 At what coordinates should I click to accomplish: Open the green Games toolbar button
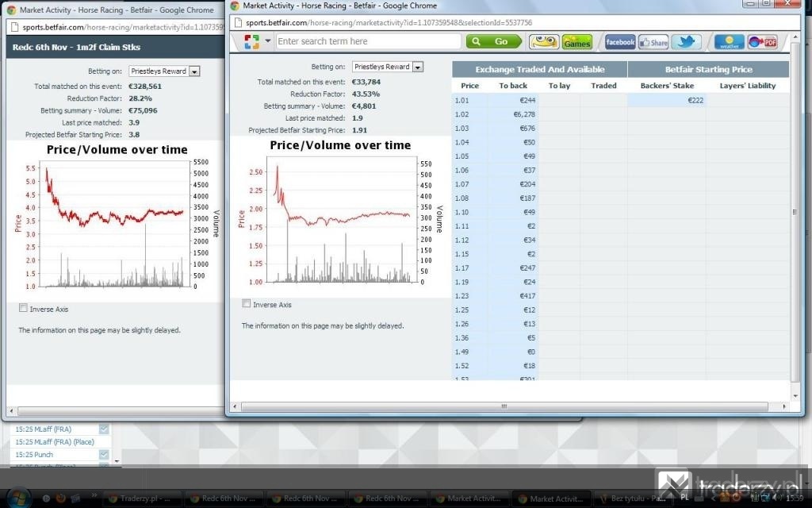tap(577, 42)
